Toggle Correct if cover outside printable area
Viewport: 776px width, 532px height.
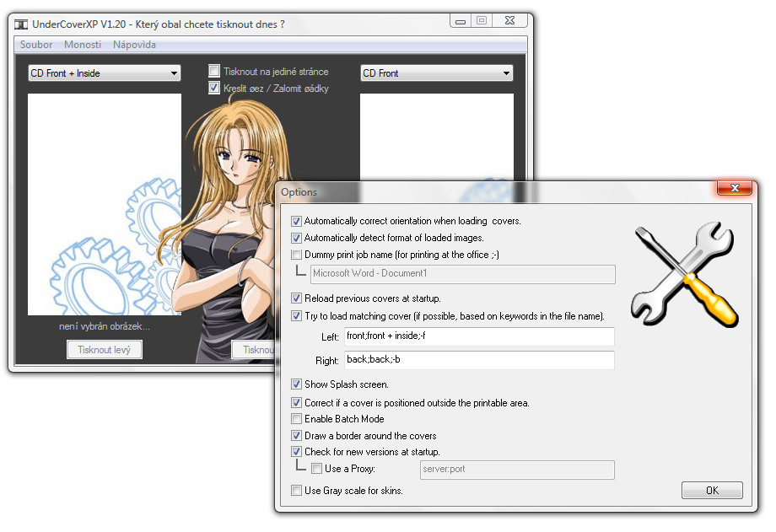click(x=296, y=403)
